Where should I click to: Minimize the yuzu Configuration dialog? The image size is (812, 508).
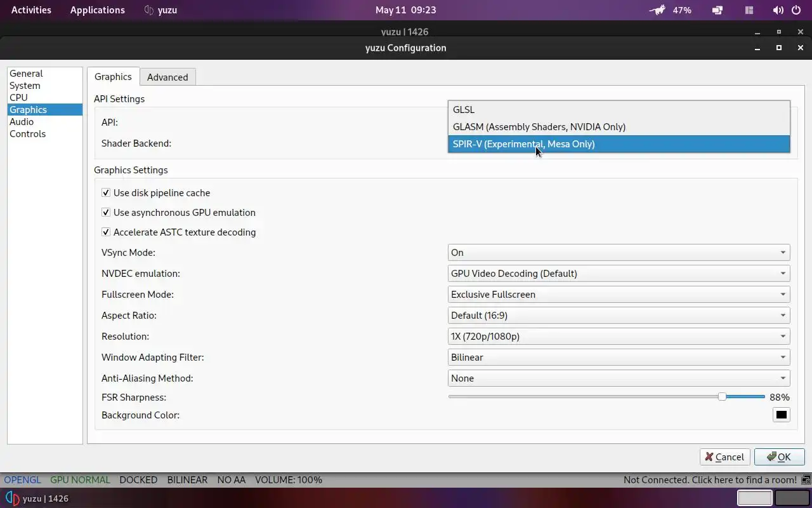tap(757, 48)
